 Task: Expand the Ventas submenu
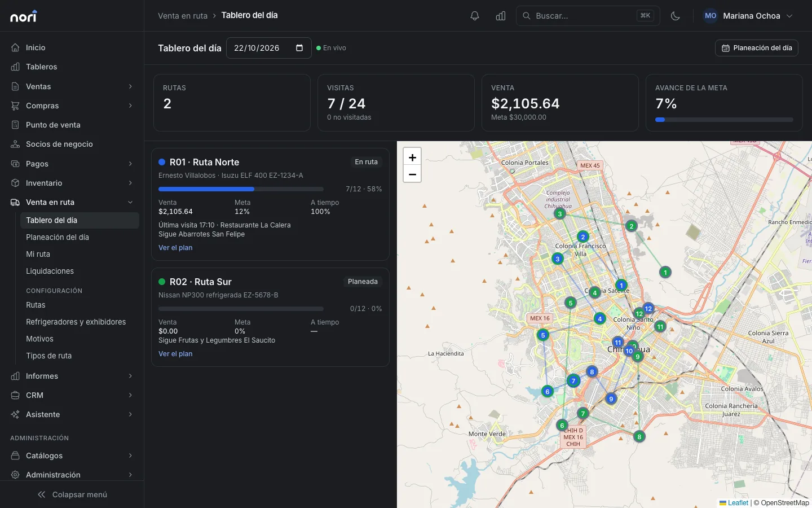[130, 86]
